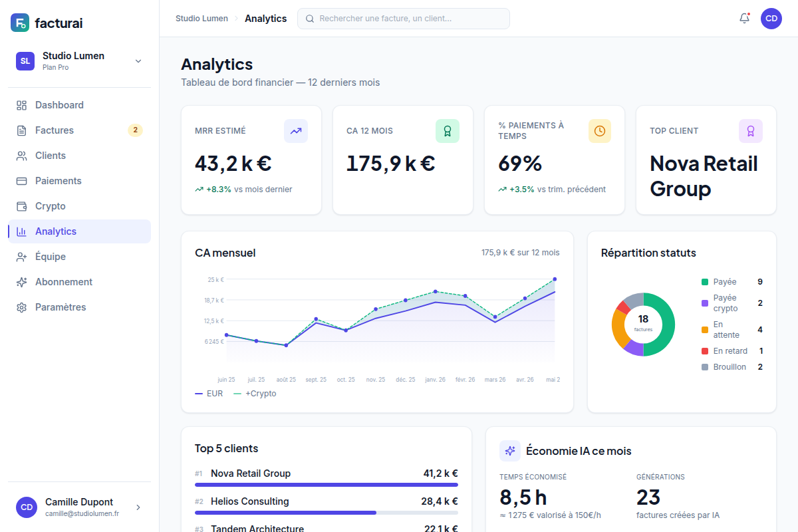Viewport: 798px width, 532px height.
Task: Click the 43,2 k € MRR value
Action: tap(233, 163)
